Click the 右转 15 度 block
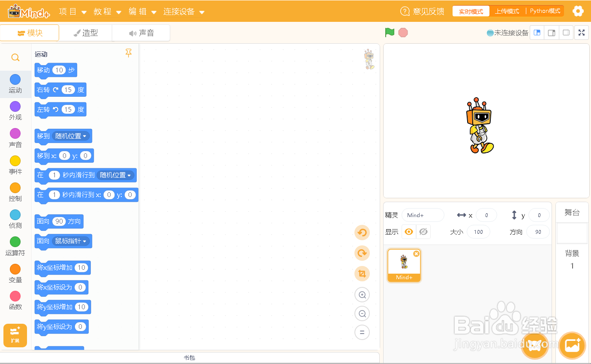 [x=60, y=90]
